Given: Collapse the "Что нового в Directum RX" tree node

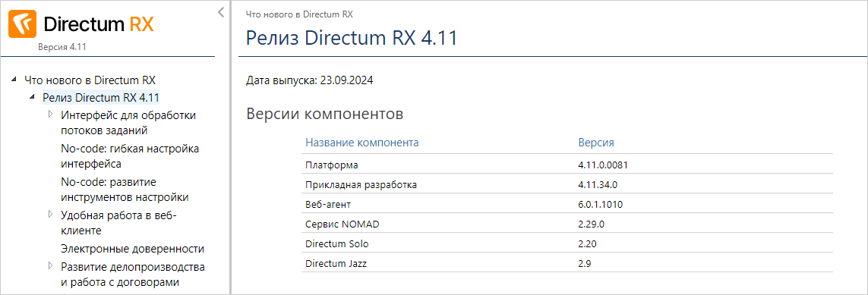Looking at the screenshot, I should tap(13, 80).
